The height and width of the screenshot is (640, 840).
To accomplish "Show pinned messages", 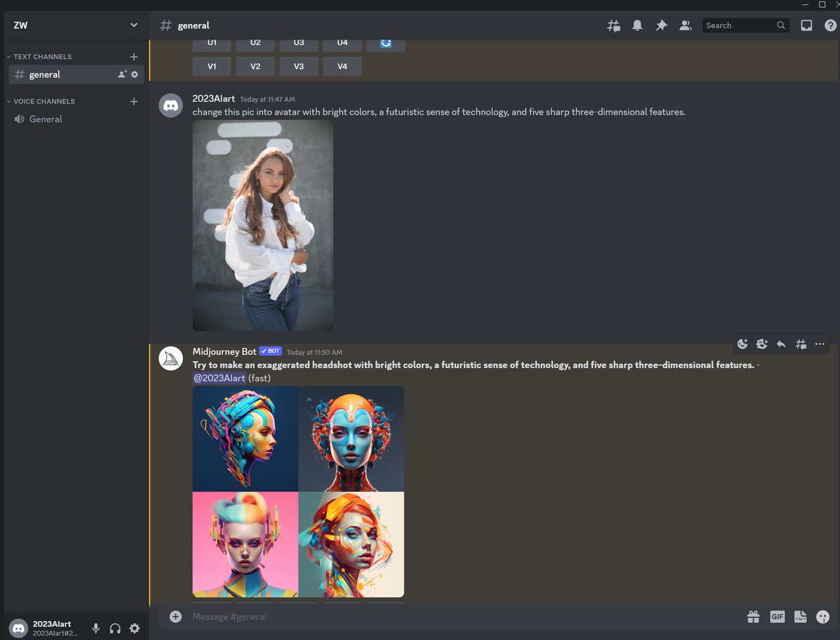I will (661, 26).
